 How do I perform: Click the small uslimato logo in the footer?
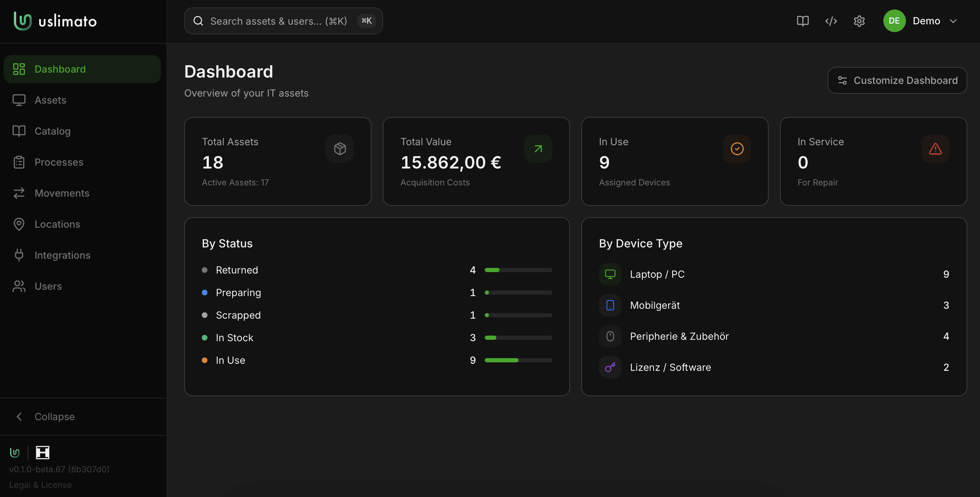15,453
